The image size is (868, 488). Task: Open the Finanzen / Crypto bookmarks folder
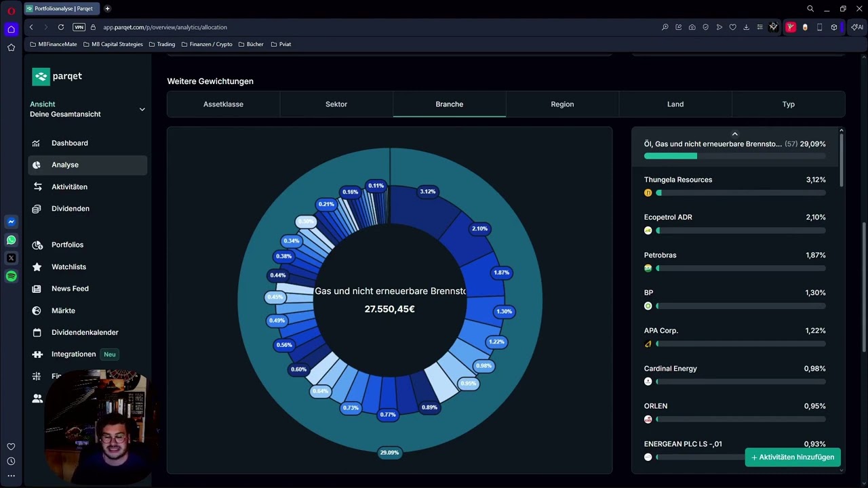coord(207,44)
